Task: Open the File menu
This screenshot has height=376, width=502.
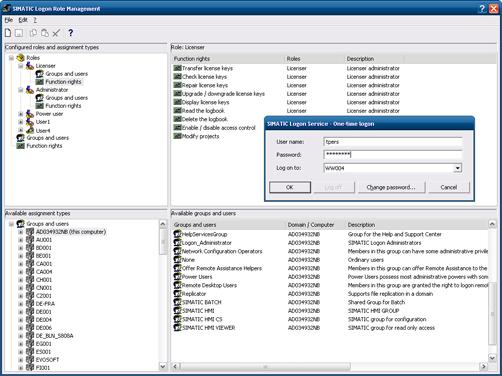Action: 9,20
